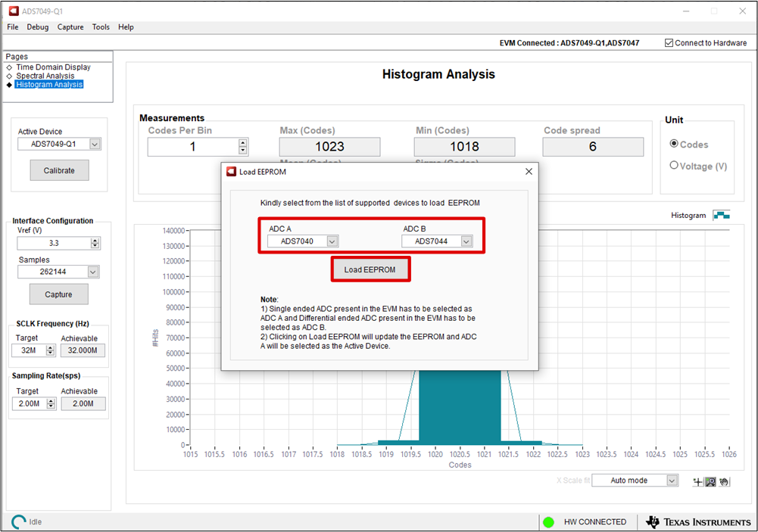Viewport: 758px width, 532px height.
Task: Click the Calibrate button
Action: point(59,170)
